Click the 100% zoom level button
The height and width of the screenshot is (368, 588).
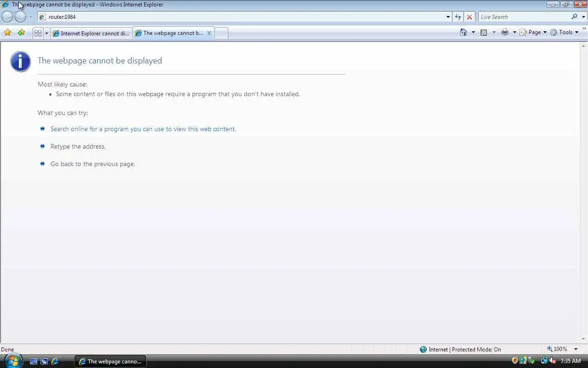pos(557,349)
